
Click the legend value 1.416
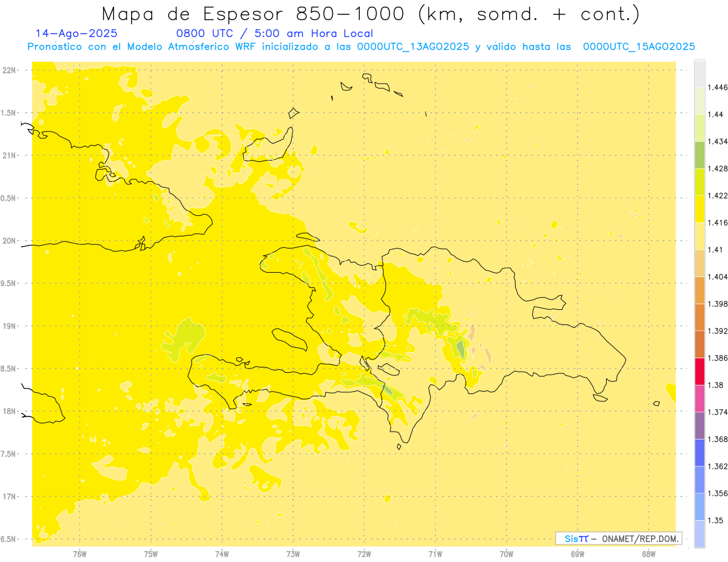click(x=719, y=222)
